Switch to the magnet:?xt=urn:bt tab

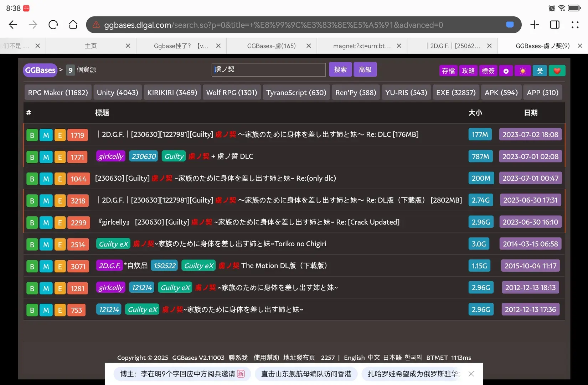click(362, 46)
